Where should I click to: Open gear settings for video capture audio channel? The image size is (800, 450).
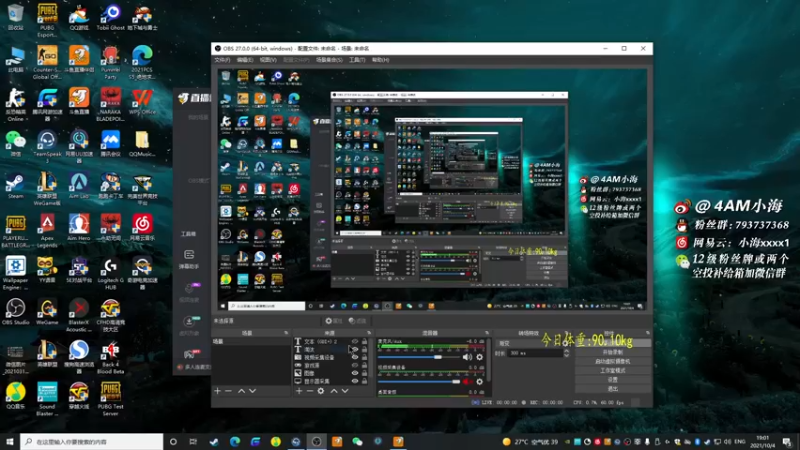pyautogui.click(x=480, y=382)
